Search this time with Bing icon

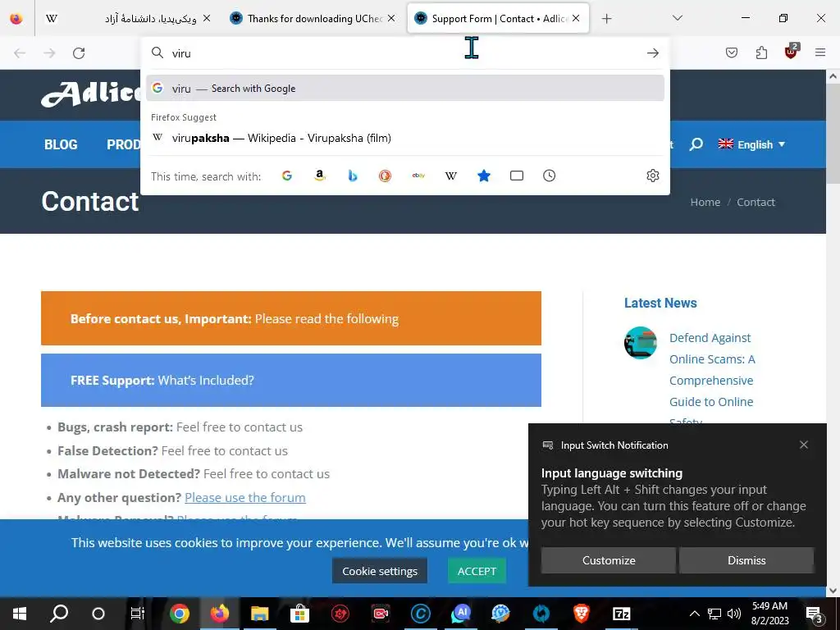click(x=353, y=176)
